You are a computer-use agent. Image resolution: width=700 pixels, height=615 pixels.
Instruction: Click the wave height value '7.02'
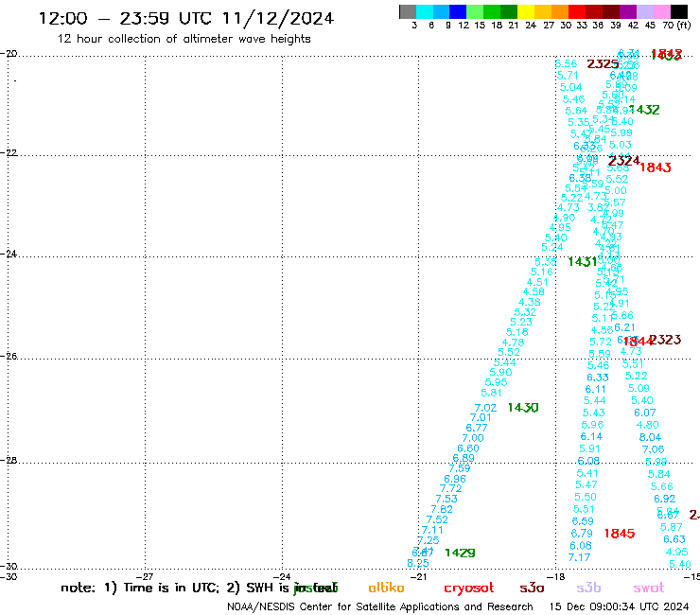[x=485, y=408]
